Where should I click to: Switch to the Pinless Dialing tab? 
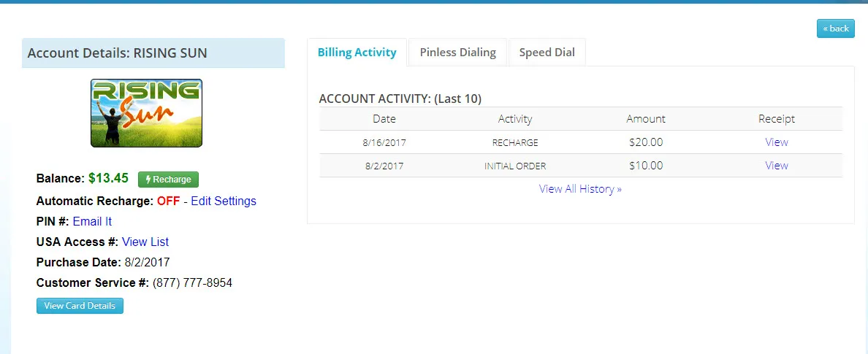click(x=457, y=53)
